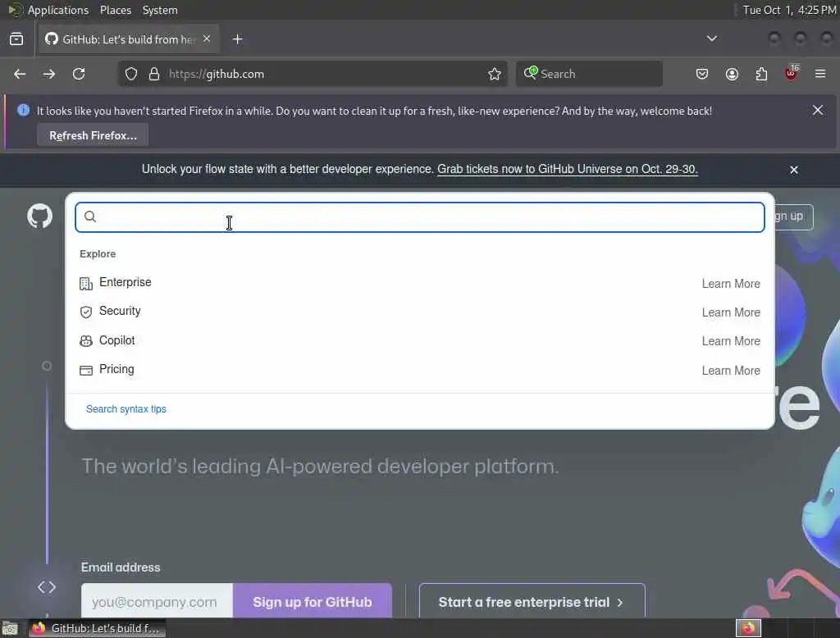
Task: Click the Refresh Firefox button
Action: [x=93, y=135]
